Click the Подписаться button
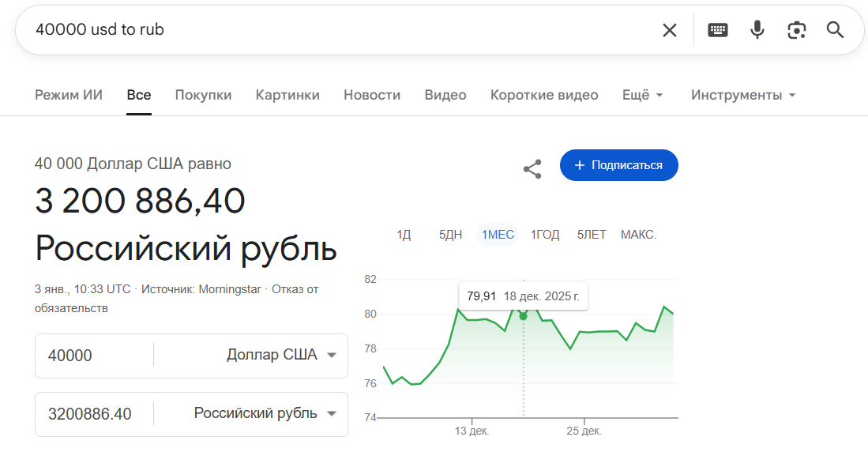This screenshot has width=868, height=452. (618, 165)
